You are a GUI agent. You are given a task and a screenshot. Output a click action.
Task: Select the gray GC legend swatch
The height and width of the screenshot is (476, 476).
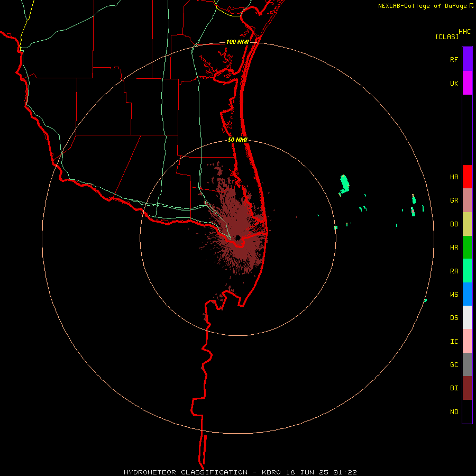point(467,364)
